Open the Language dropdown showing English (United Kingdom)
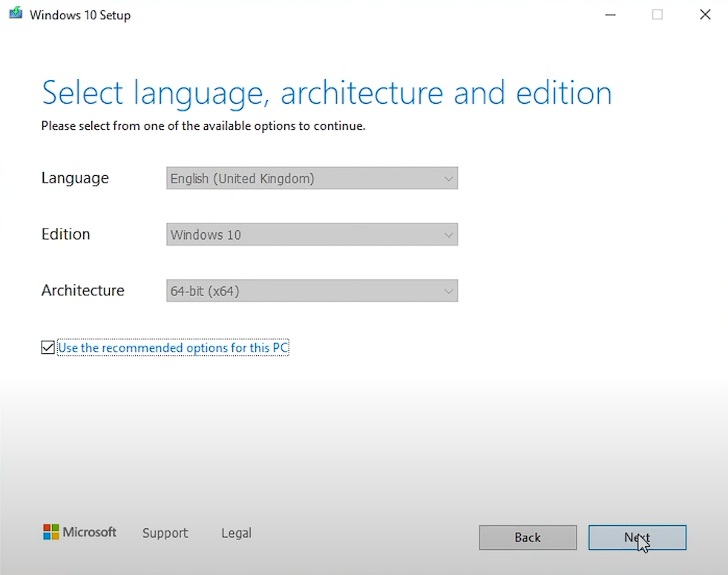Viewport: 728px width, 575px height. point(312,178)
